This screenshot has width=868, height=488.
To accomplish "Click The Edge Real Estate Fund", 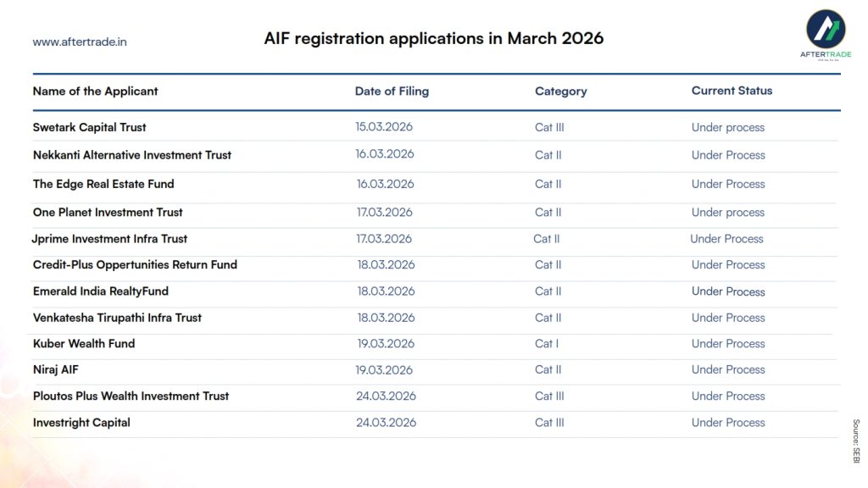I will tap(103, 184).
